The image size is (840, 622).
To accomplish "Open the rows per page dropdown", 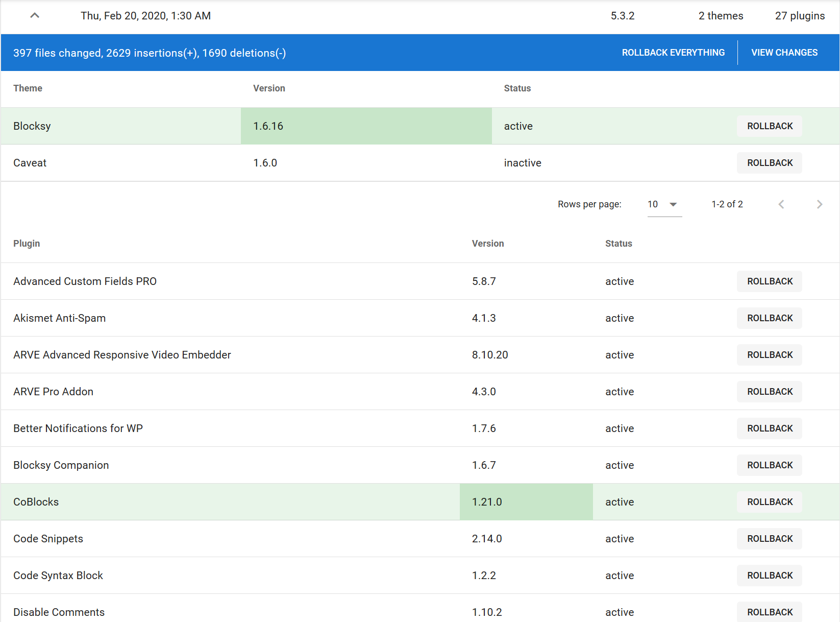I will (x=664, y=204).
